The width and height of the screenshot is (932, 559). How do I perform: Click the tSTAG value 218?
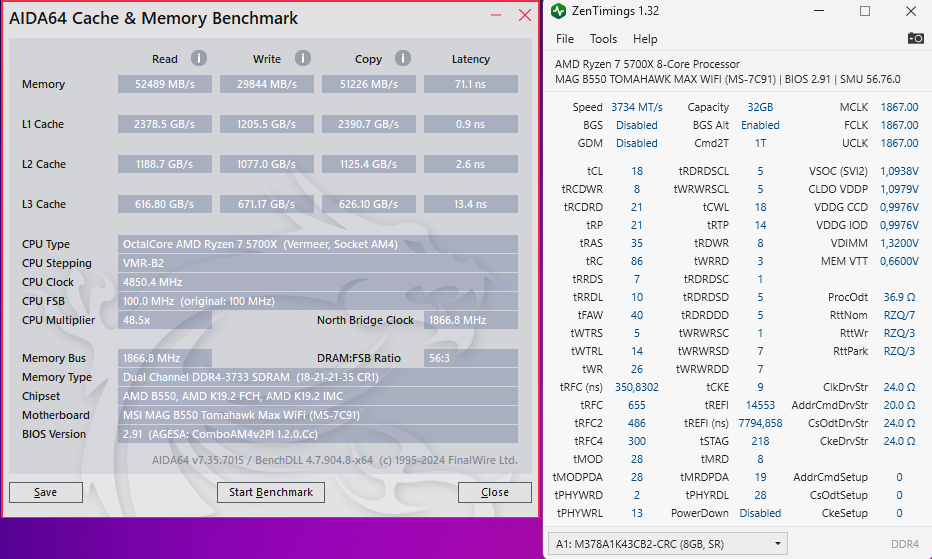pos(760,441)
